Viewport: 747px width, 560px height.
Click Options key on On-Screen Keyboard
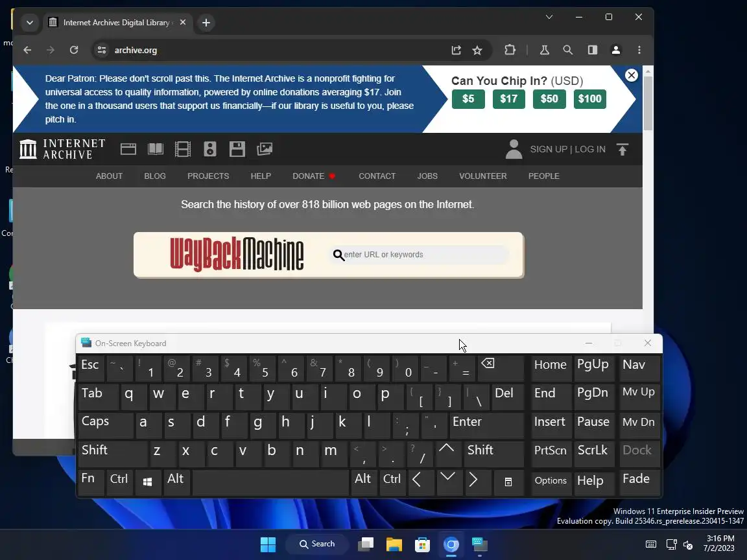click(551, 482)
